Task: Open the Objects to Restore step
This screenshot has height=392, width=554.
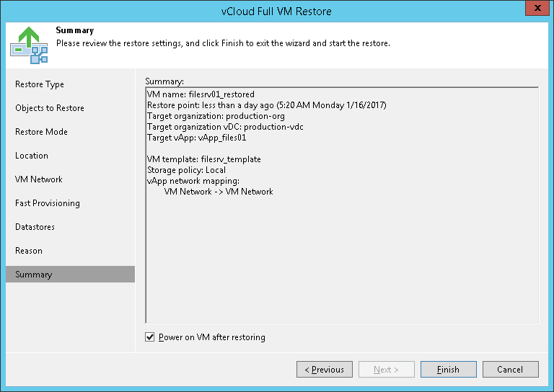Action: click(50, 108)
